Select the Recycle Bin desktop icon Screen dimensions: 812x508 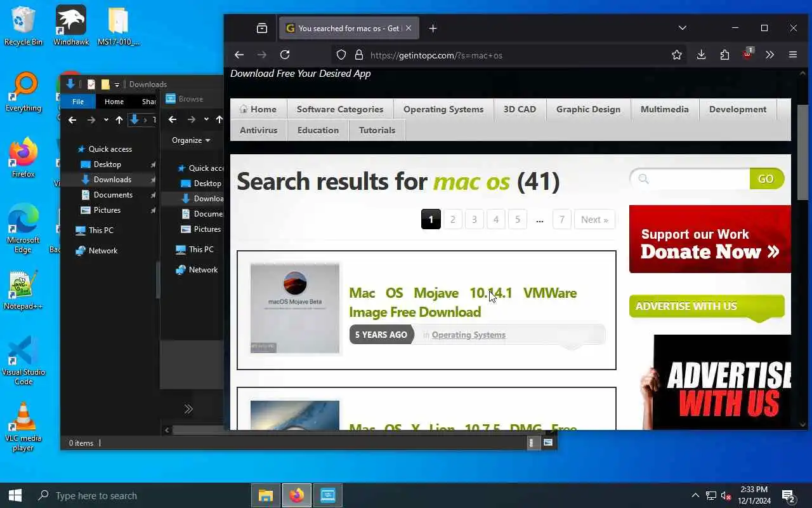pyautogui.click(x=23, y=26)
